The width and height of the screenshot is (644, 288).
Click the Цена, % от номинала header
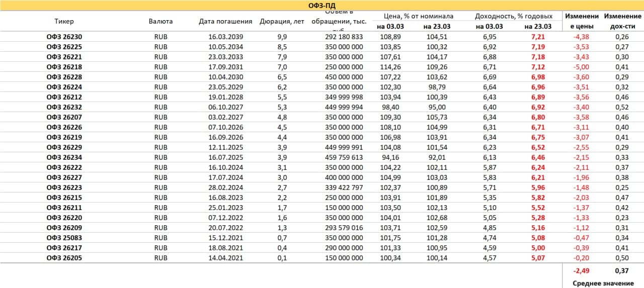415,16
